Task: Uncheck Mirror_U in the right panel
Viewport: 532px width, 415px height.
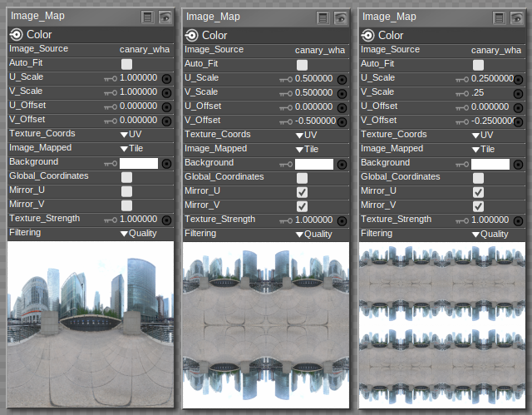Action: [x=478, y=192]
